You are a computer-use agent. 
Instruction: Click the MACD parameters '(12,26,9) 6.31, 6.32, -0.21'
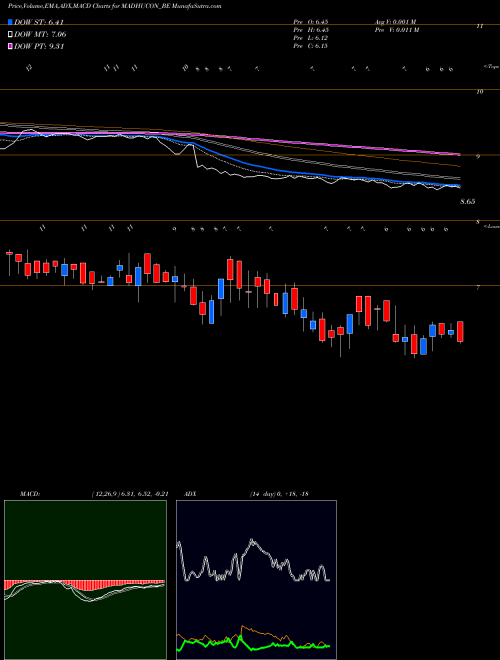pyautogui.click(x=130, y=494)
